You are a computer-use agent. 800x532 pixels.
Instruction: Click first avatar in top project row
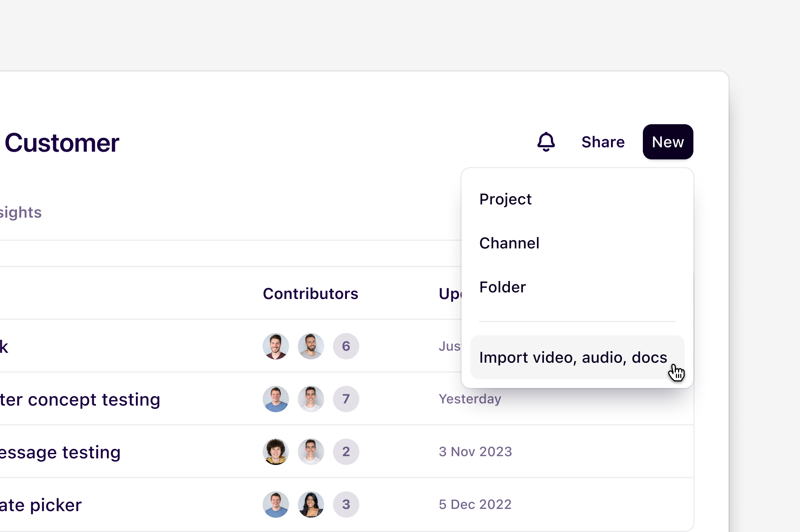tap(275, 346)
